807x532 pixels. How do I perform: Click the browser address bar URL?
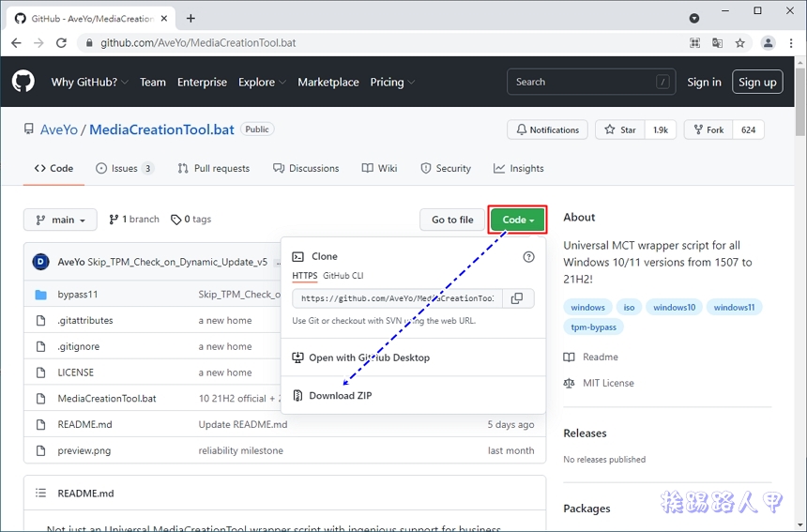(x=198, y=43)
